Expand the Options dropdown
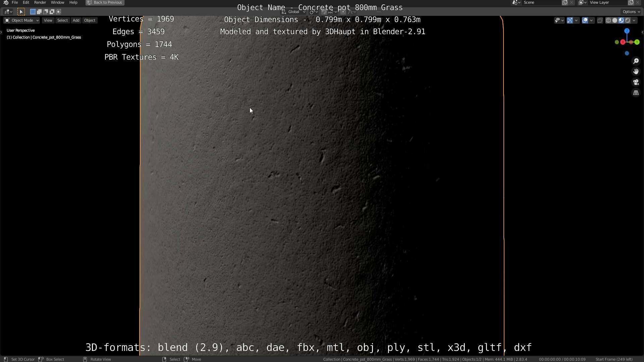The width and height of the screenshot is (644, 362). [x=631, y=12]
